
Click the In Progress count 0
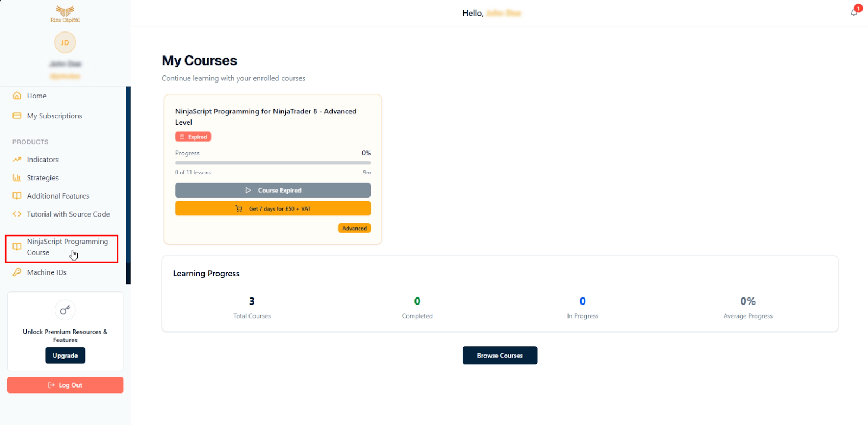[583, 301]
